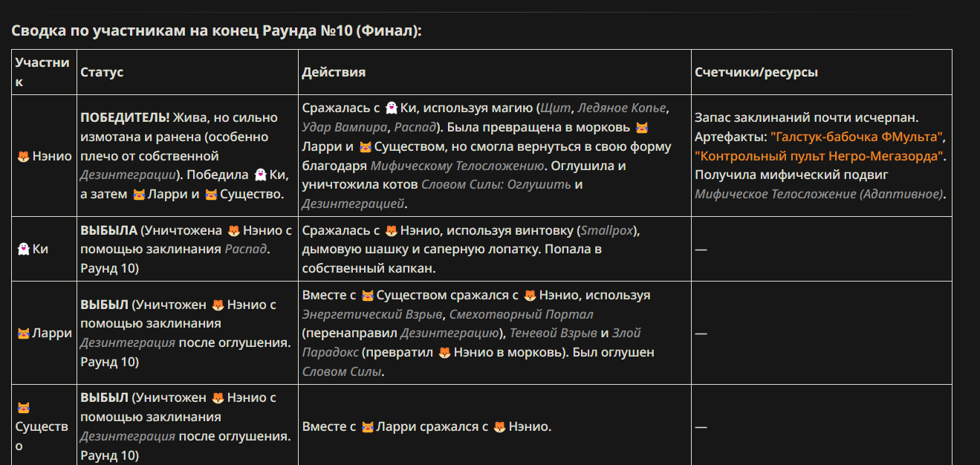Click the fox emoji in Ки's ВЫБЫЛА status cell

(233, 230)
